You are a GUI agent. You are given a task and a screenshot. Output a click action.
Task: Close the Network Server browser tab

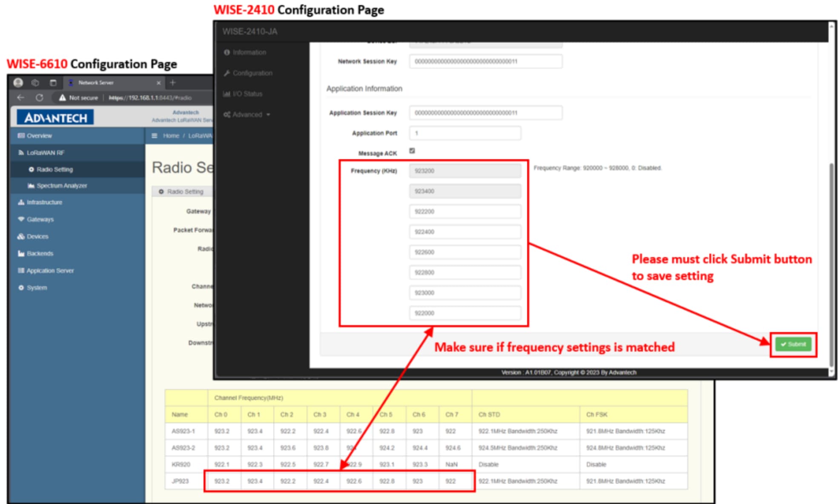(158, 83)
